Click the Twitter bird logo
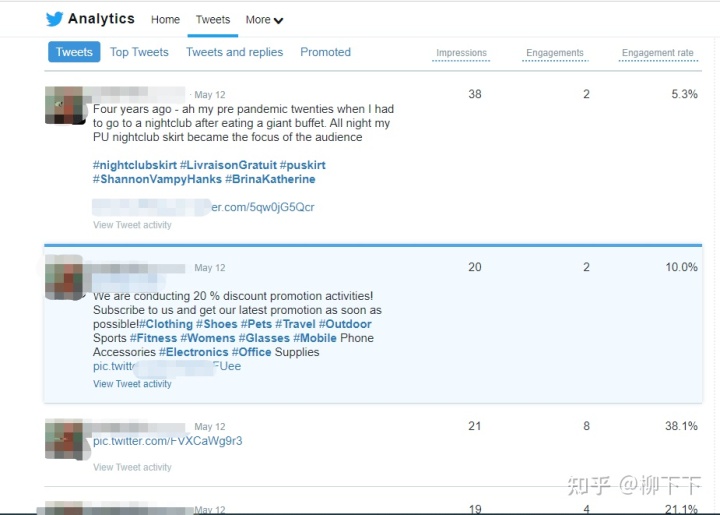 click(54, 19)
